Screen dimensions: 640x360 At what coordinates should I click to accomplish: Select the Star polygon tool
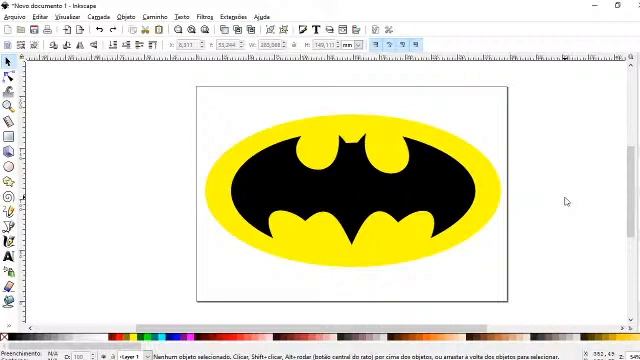8,182
